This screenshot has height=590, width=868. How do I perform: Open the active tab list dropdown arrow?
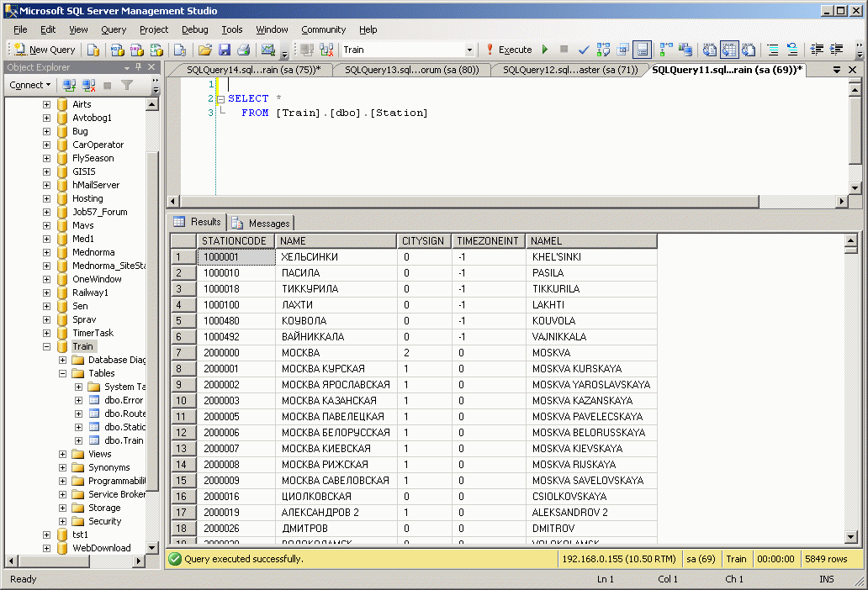tap(836, 70)
